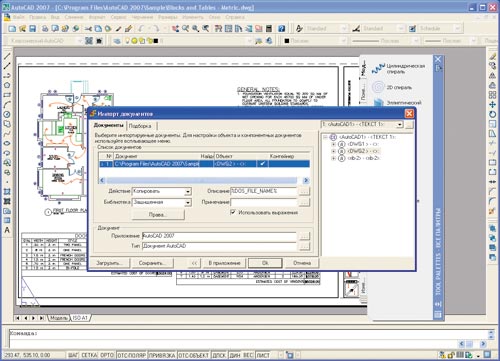Click the blue Help question mark icon
Image resolution: width=500 pixels, height=361 pixels.
tap(282, 29)
